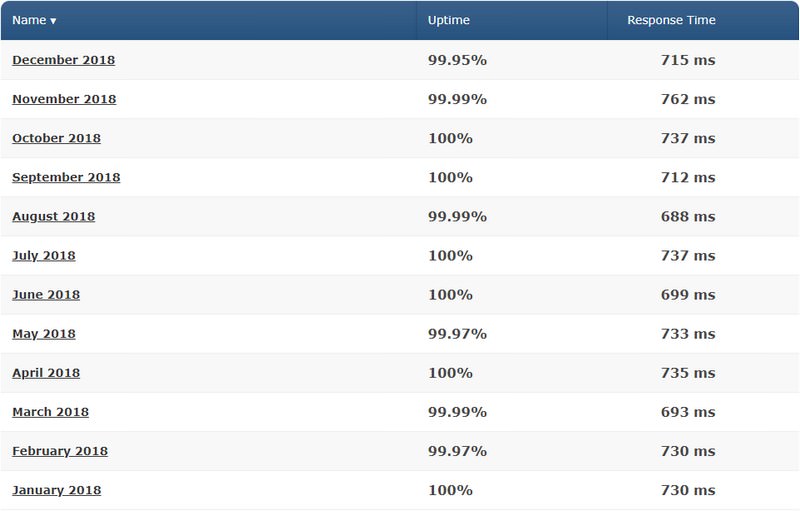Viewport: 800px width, 511px height.
Task: Click the January 2018 link
Action: 57,489
